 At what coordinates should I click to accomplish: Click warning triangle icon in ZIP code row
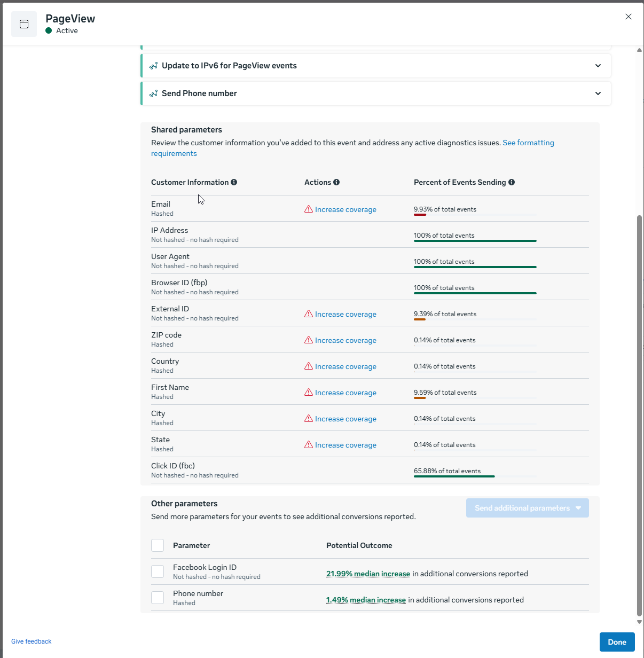309,340
